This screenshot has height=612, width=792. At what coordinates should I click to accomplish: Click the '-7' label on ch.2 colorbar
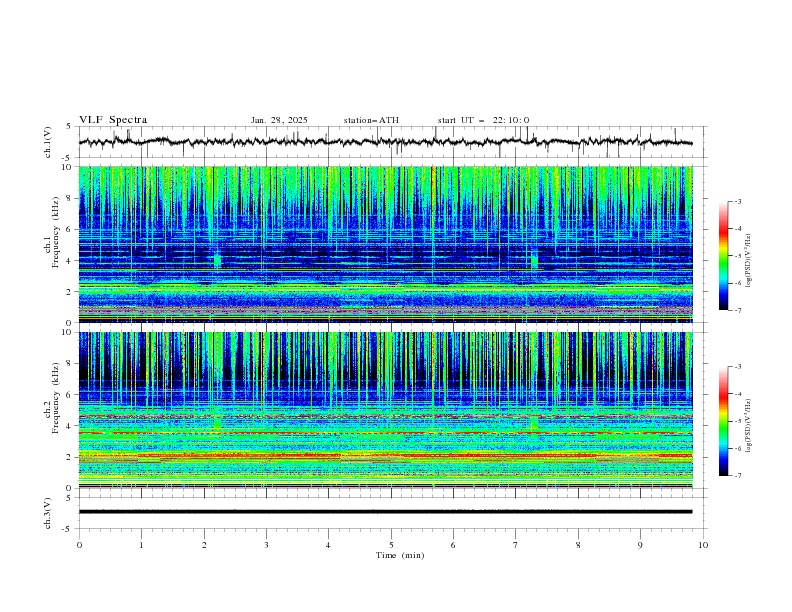[x=737, y=476]
